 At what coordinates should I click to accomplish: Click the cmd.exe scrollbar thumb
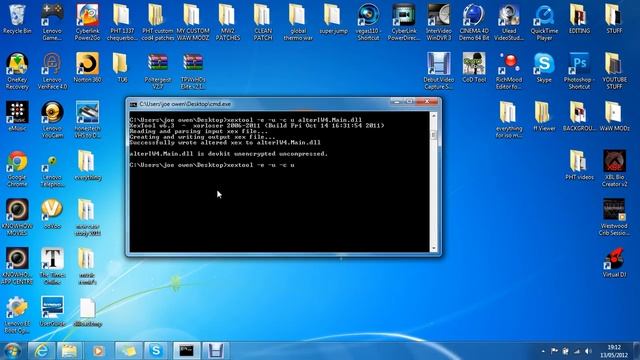pyautogui.click(x=433, y=134)
